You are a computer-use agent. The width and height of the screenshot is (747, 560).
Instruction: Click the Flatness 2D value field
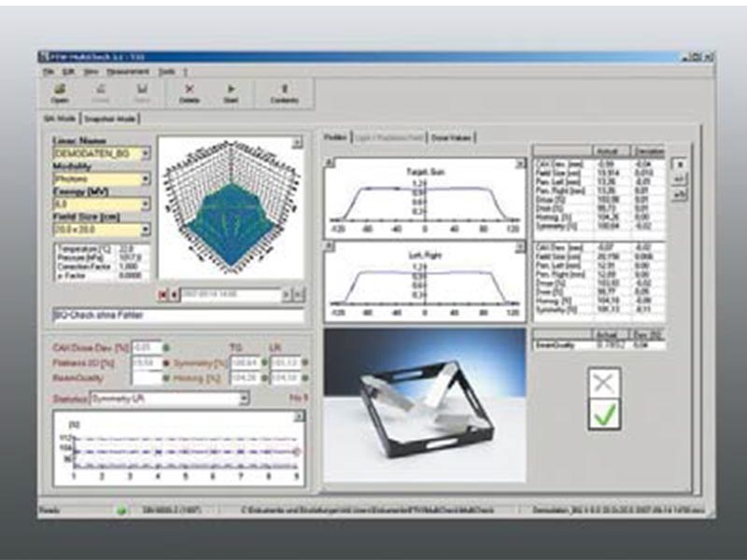[x=146, y=363]
